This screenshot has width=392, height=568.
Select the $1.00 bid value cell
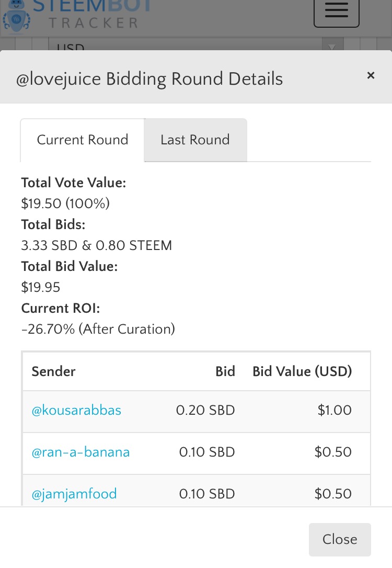[335, 410]
